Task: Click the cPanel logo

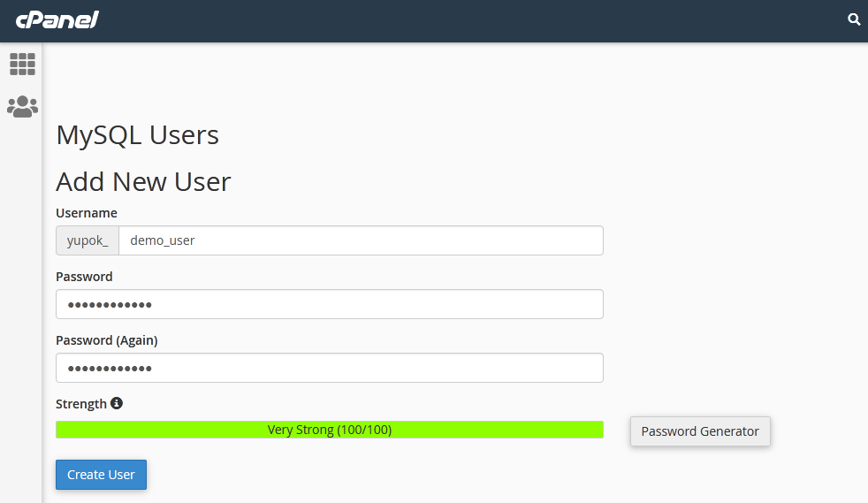Action: [x=57, y=19]
